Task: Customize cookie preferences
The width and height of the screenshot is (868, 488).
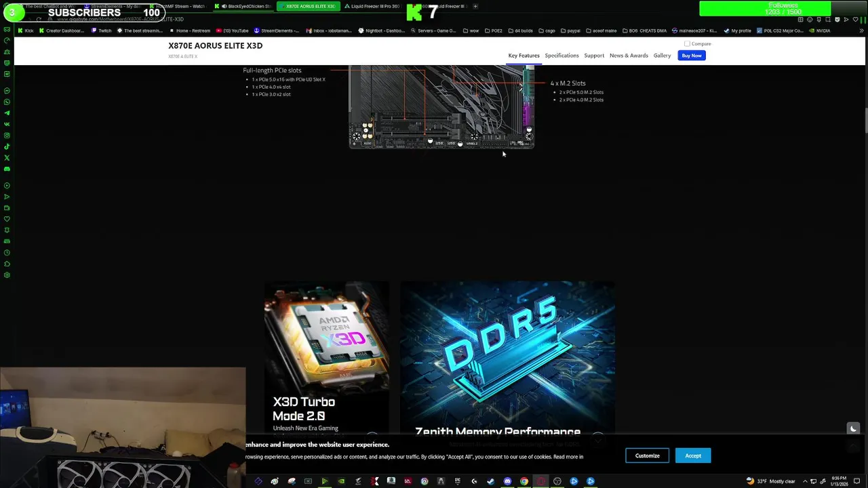Action: 647,455
